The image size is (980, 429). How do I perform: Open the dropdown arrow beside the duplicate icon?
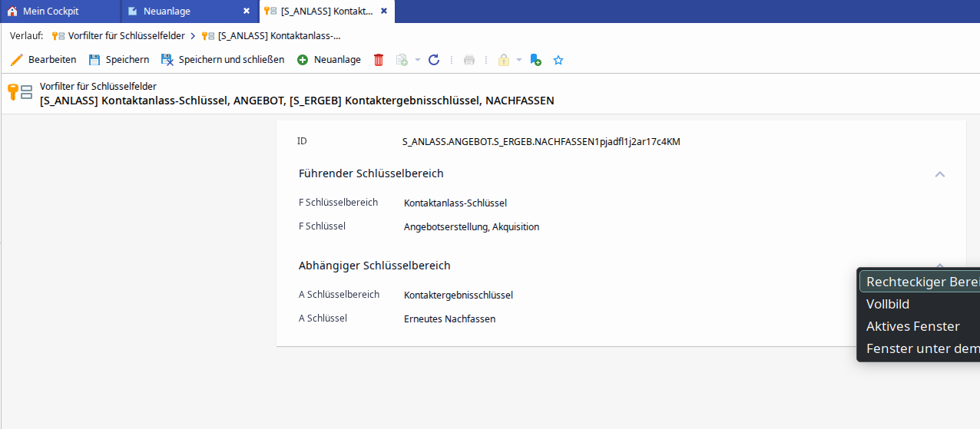click(417, 60)
